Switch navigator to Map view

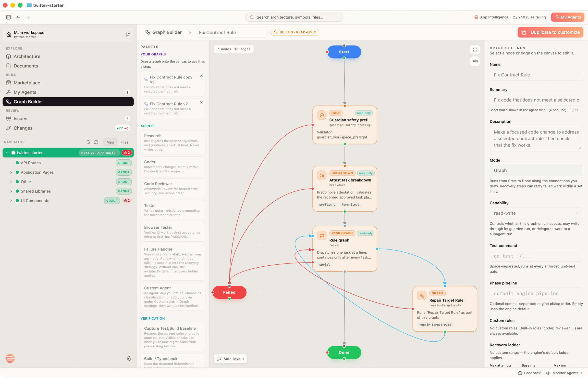point(110,142)
